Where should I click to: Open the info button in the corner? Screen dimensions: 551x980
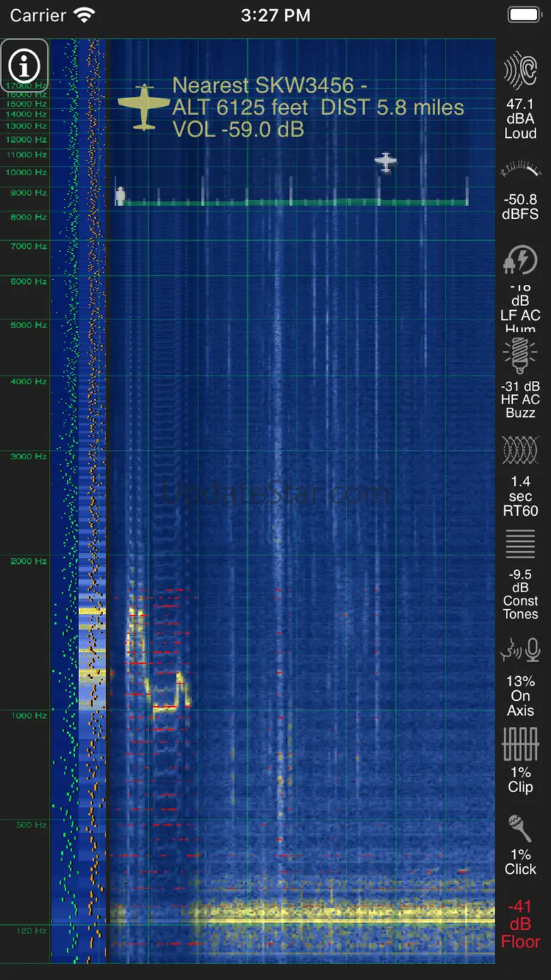click(25, 65)
